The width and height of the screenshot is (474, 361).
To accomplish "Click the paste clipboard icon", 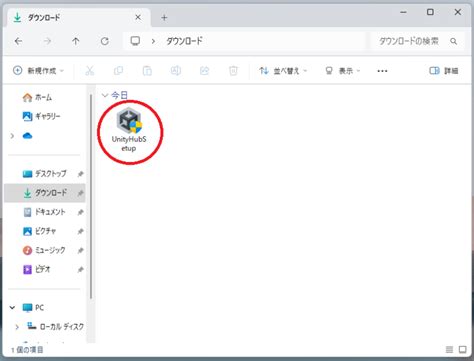I will tap(147, 71).
